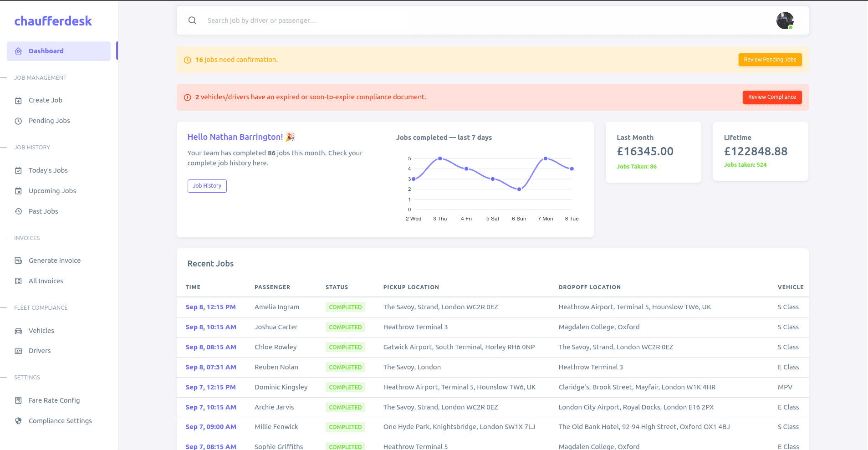The image size is (868, 450).
Task: Open Past Jobs in sidebar
Action: click(x=59, y=211)
